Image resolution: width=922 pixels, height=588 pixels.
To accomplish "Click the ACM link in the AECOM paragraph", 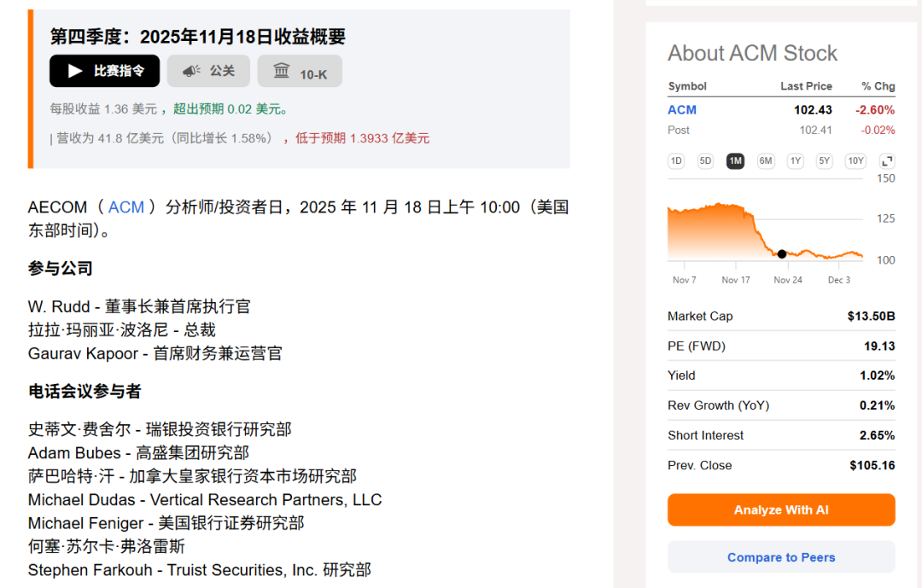I will tap(126, 207).
